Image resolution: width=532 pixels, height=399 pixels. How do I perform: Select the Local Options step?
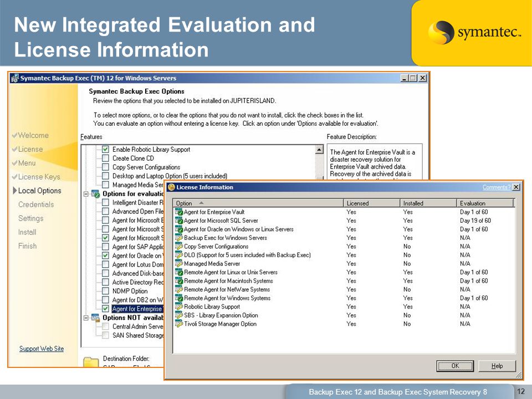pos(40,191)
